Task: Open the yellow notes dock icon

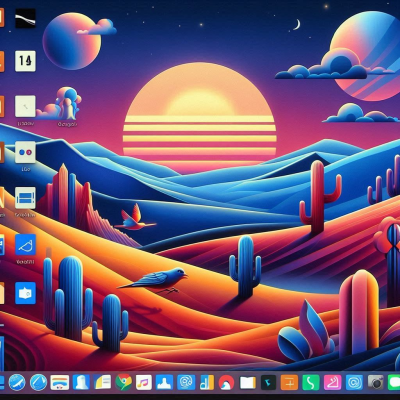Action: click(x=102, y=382)
